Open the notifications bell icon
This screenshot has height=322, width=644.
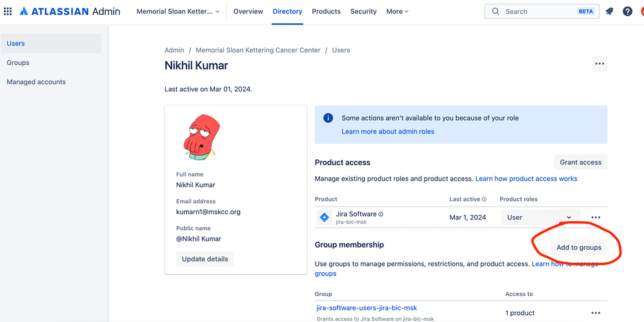pyautogui.click(x=609, y=12)
